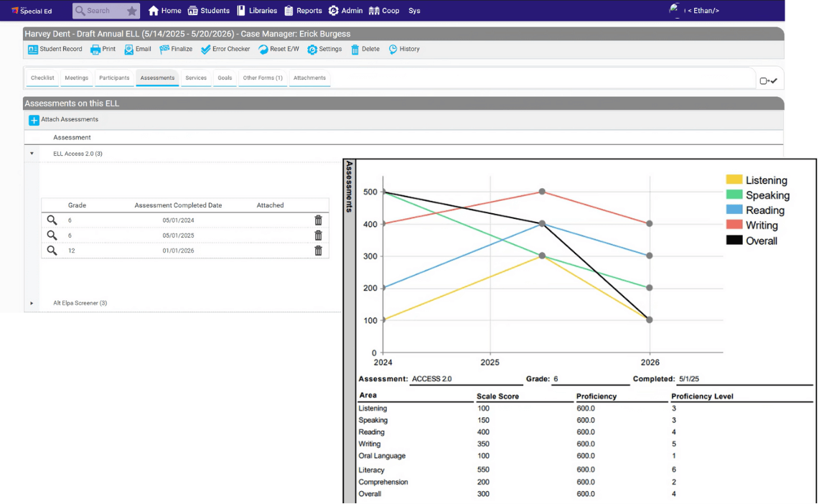Switch to the Goals tab
Image resolution: width=819 pixels, height=504 pixels.
click(225, 78)
